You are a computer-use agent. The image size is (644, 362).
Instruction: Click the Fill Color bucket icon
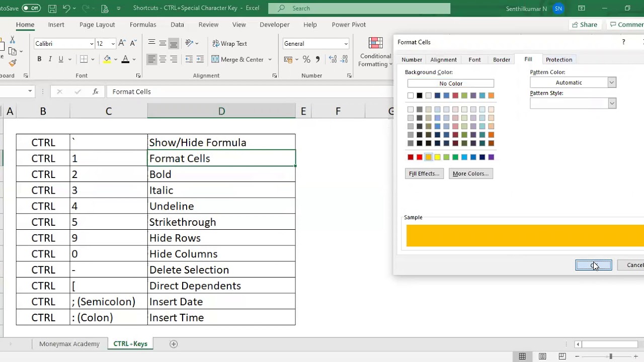[x=107, y=59]
